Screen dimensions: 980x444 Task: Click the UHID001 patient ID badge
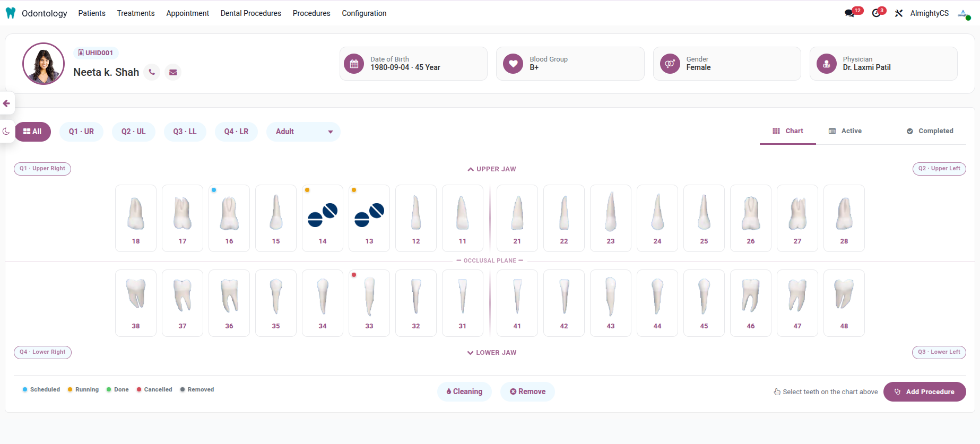coord(96,53)
